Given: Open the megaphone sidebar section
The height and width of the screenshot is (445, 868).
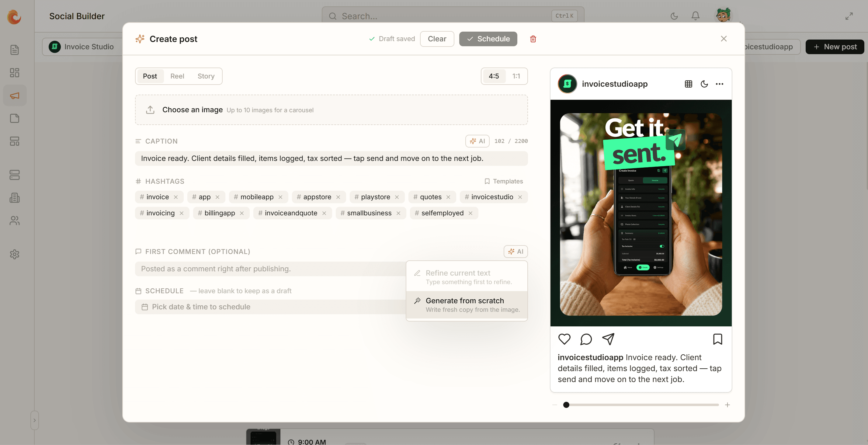Looking at the screenshot, I should [15, 96].
